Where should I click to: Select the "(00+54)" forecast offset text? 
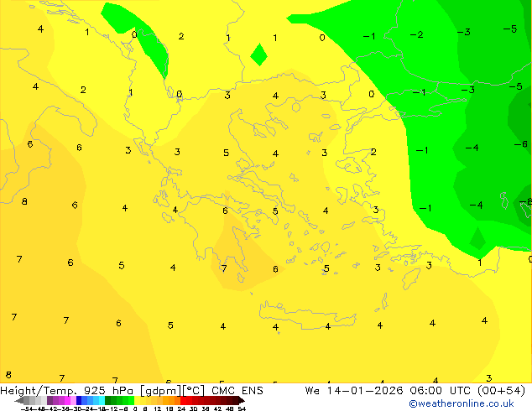point(501,391)
